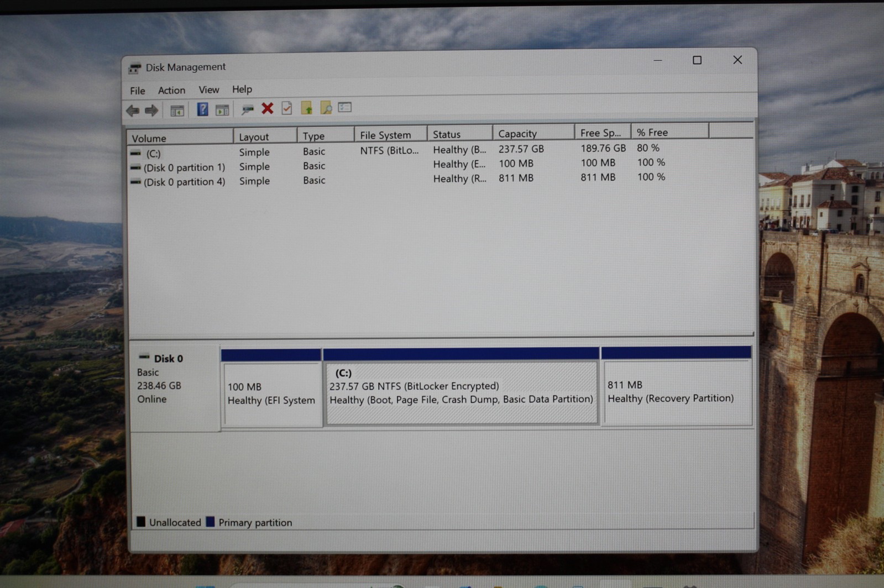Close the Disk Management window

click(x=737, y=60)
